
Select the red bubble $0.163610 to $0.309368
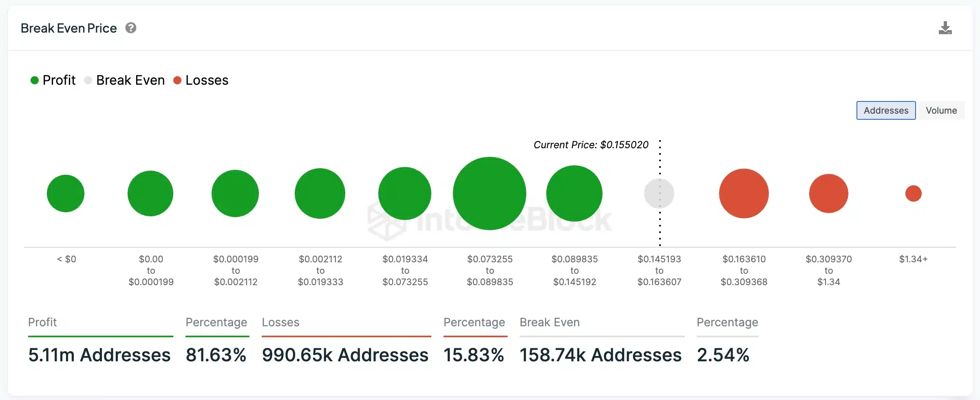pos(744,193)
